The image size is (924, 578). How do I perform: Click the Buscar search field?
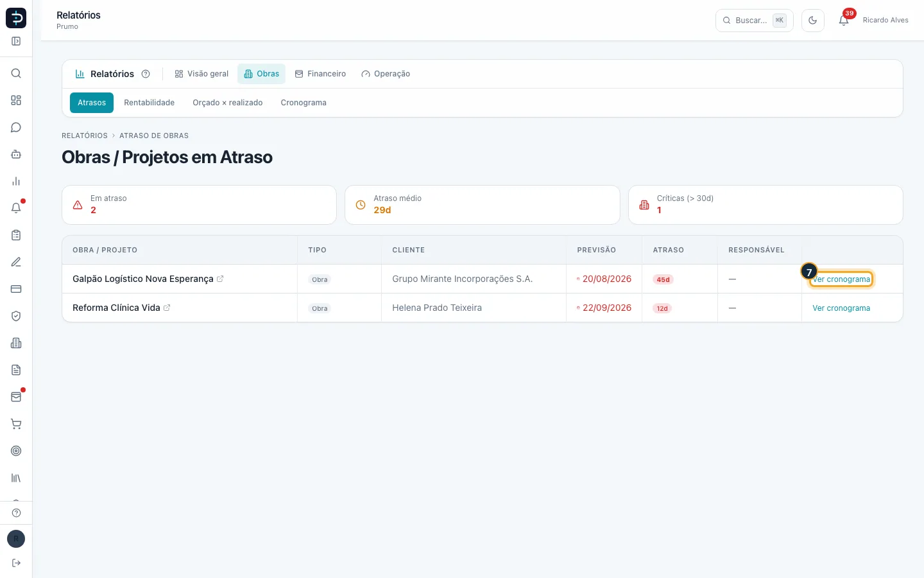[755, 21]
